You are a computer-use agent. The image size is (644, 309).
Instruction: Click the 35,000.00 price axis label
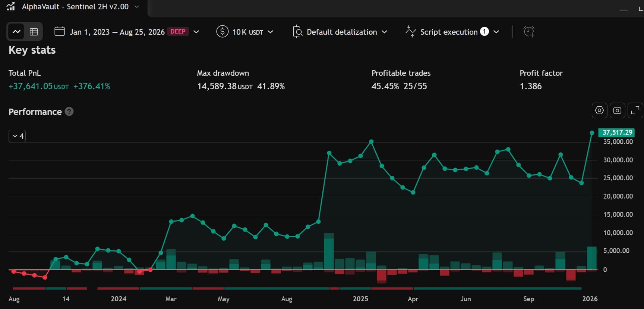tap(618, 142)
